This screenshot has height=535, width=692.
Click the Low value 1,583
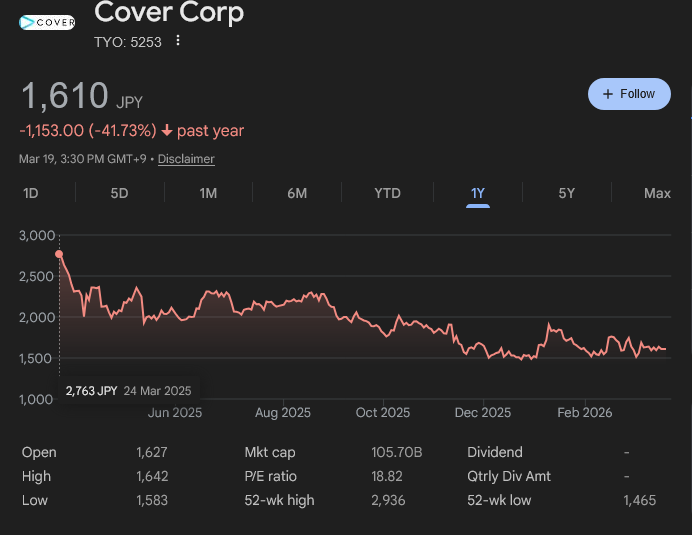click(x=152, y=501)
